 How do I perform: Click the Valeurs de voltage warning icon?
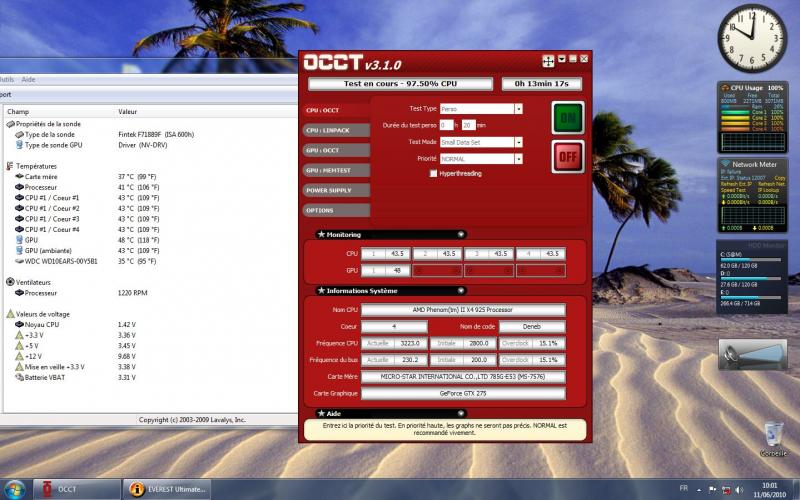pos(10,314)
